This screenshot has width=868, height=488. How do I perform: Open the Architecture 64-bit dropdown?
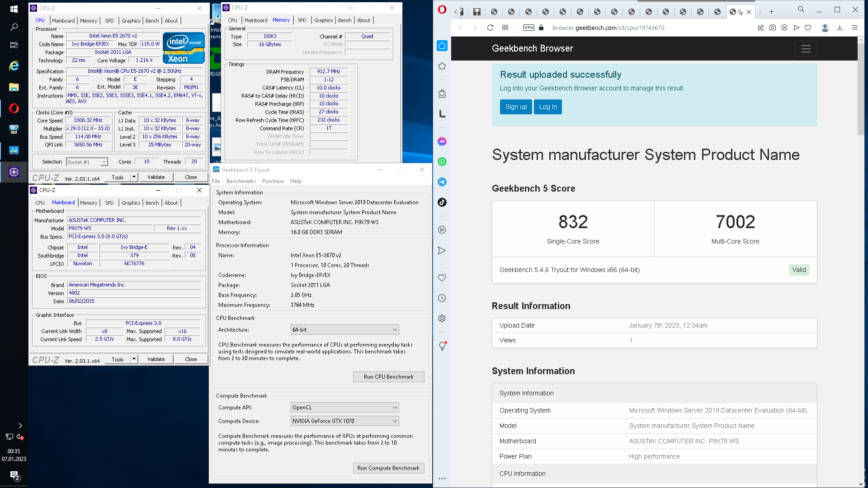pos(344,330)
